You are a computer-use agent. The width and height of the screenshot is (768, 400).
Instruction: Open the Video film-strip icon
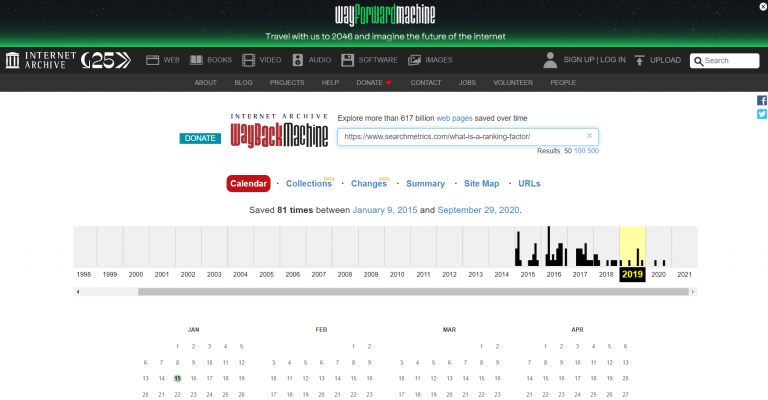(x=248, y=60)
